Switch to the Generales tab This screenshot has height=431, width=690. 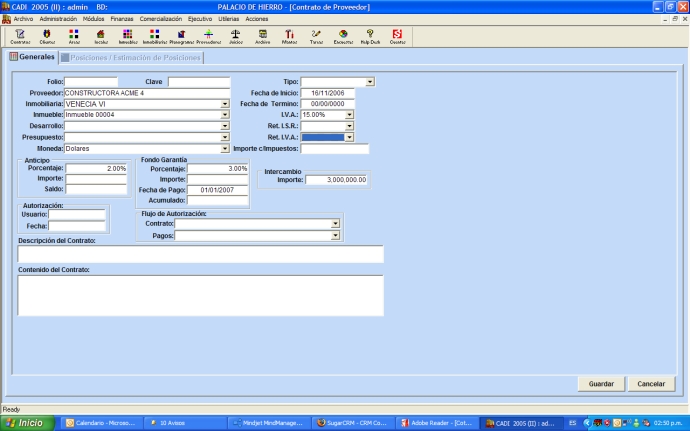(x=31, y=57)
